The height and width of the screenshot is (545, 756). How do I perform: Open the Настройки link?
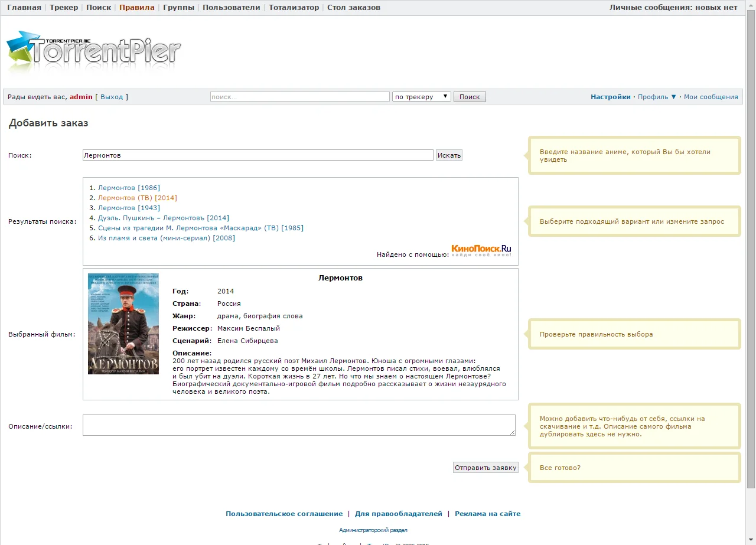pos(611,97)
